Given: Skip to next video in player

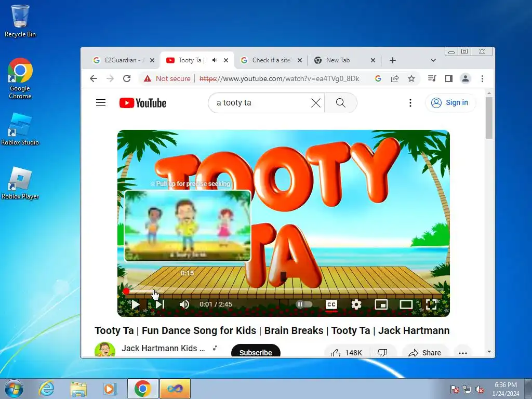Looking at the screenshot, I should pyautogui.click(x=160, y=304).
